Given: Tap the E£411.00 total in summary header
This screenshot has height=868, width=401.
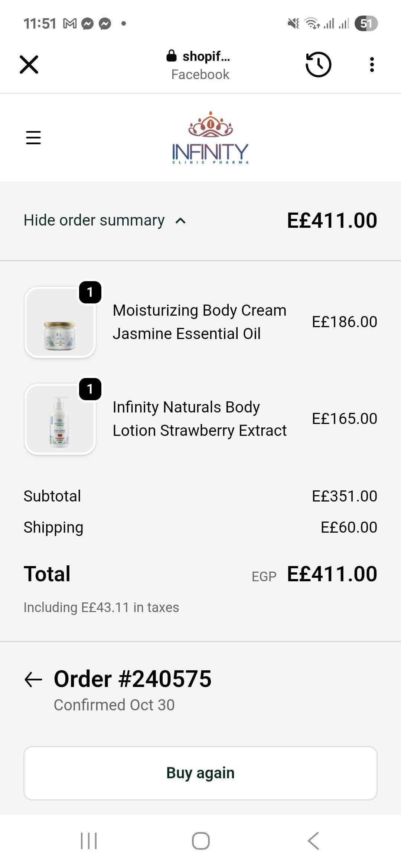Looking at the screenshot, I should point(332,220).
